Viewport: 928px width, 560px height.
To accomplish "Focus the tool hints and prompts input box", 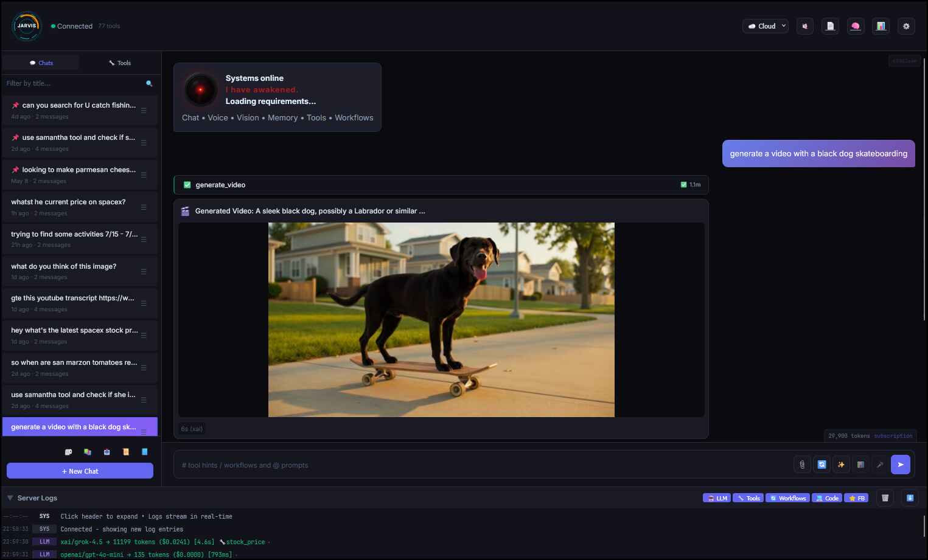I will click(484, 465).
